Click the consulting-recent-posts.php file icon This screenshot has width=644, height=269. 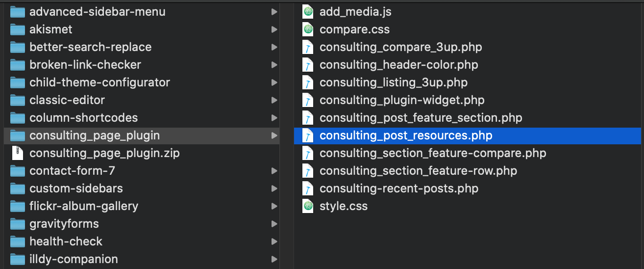pyautogui.click(x=307, y=188)
